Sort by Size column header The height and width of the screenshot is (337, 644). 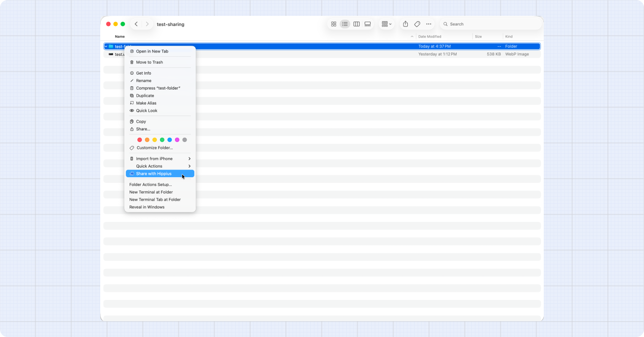tap(478, 37)
